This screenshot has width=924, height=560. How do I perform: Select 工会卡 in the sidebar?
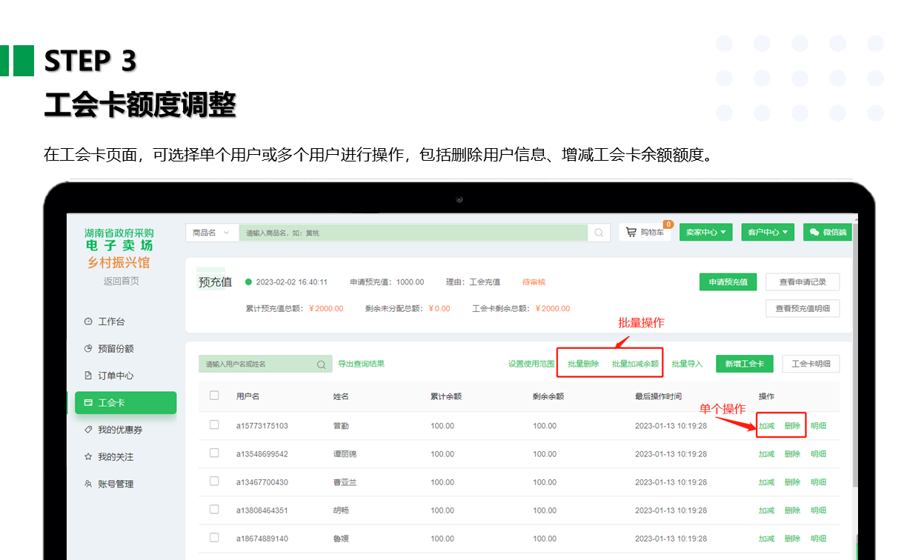125,403
